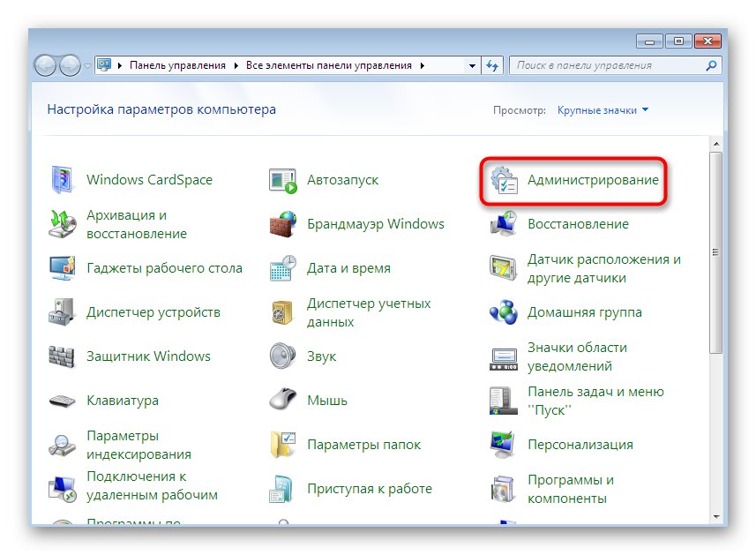Viewport: 756px width, 555px height.
Task: Expand the arrow after Панель управления breadcrumb
Action: click(236, 65)
